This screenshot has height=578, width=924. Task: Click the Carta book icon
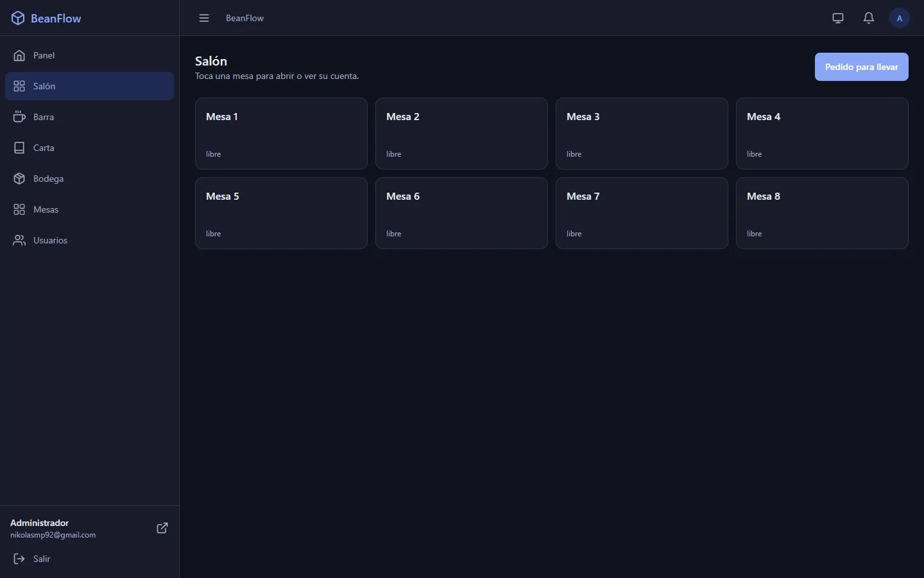point(19,148)
